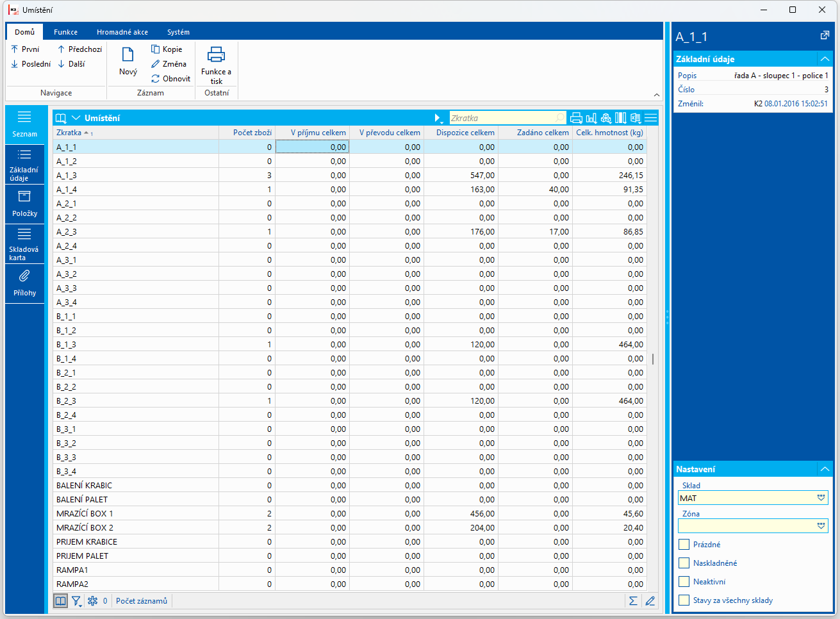Create a new record with Nový
Viewport: 840px width, 619px height.
(x=128, y=62)
